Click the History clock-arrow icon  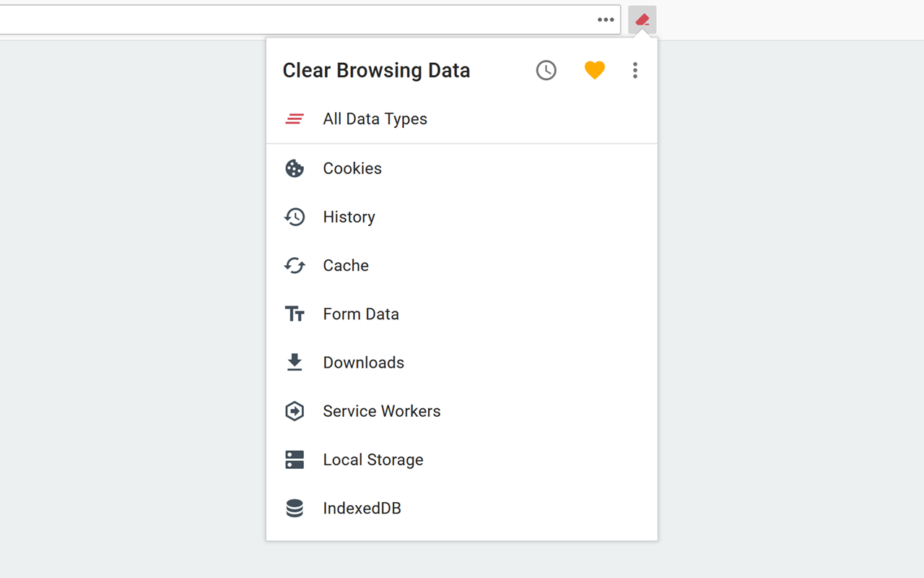295,217
